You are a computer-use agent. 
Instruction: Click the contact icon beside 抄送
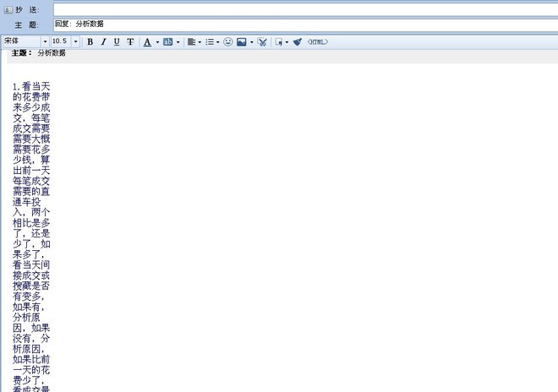[x=8, y=10]
